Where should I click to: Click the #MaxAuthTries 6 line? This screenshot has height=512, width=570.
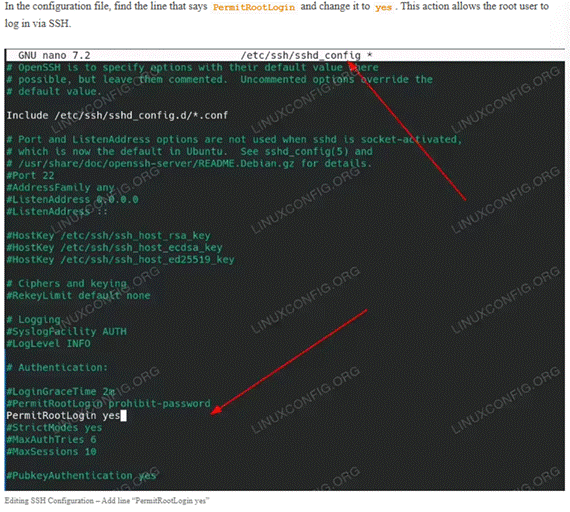coord(51,440)
